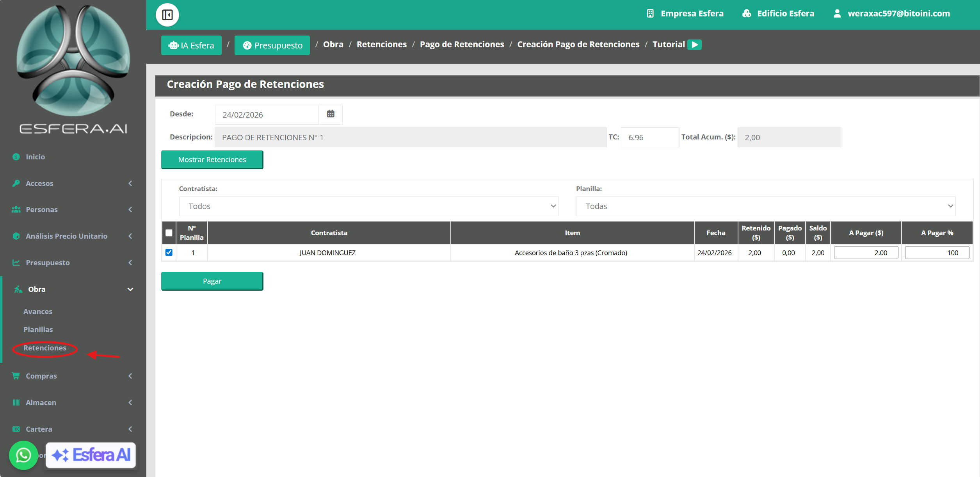The height and width of the screenshot is (477, 980).
Task: Click the Retenciones breadcrumb link
Action: [x=382, y=45]
